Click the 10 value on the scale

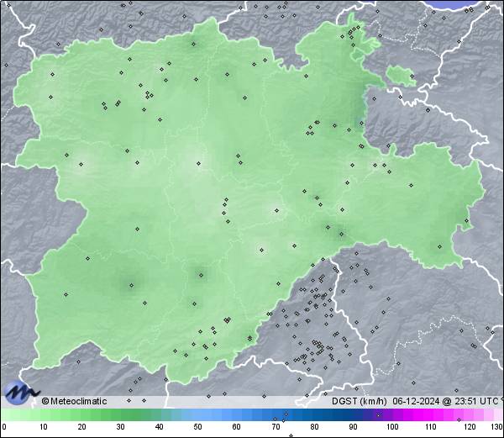44,427
